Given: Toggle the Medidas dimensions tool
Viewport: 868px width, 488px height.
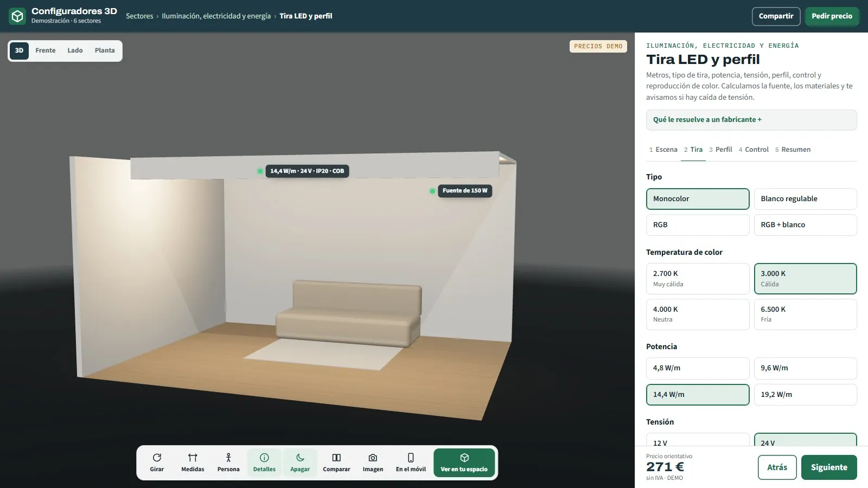Looking at the screenshot, I should (x=193, y=463).
